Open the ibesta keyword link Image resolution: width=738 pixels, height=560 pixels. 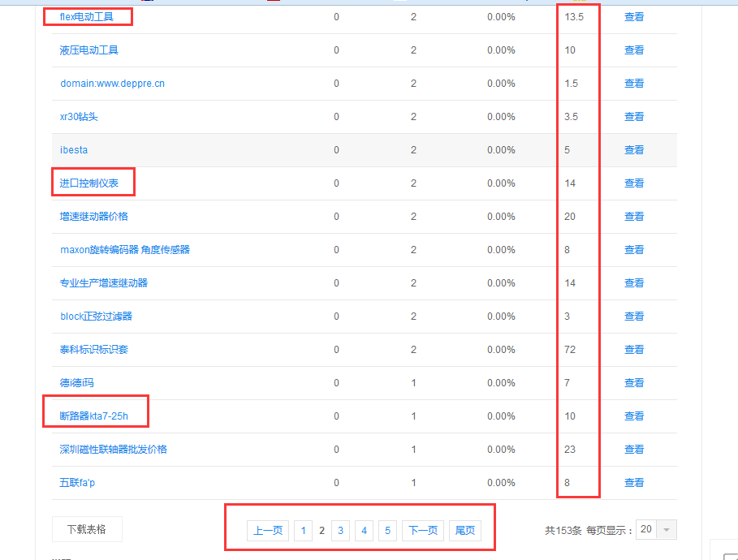pos(74,150)
